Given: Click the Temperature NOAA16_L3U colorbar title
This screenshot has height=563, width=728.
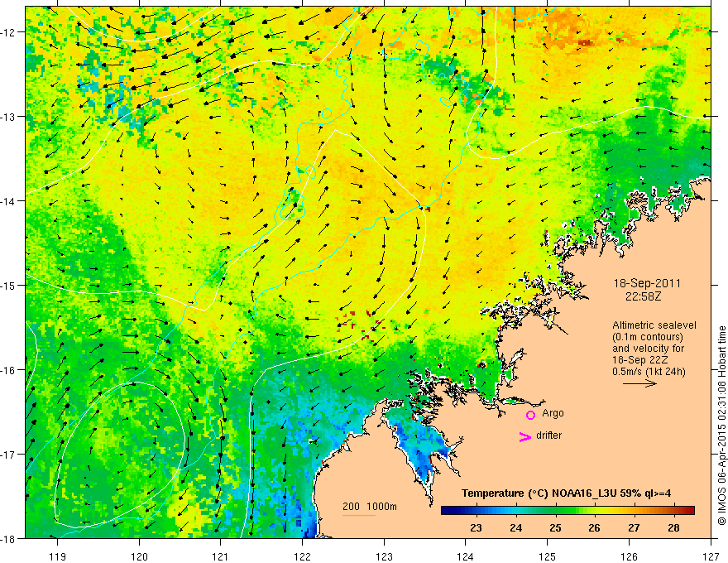Looking at the screenshot, I should (x=566, y=493).
